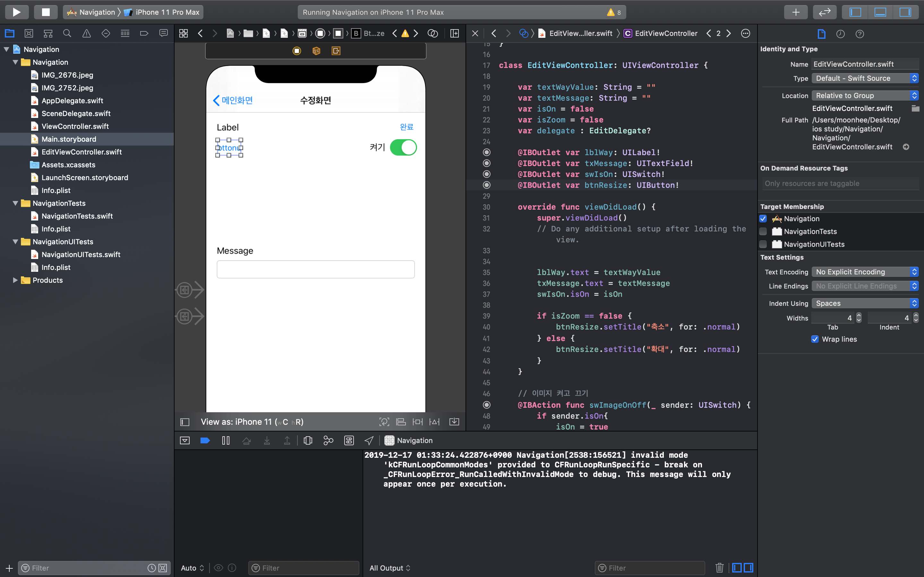Open Debug View Hierarchy icon
Screen dimensions: 924x577
308,440
